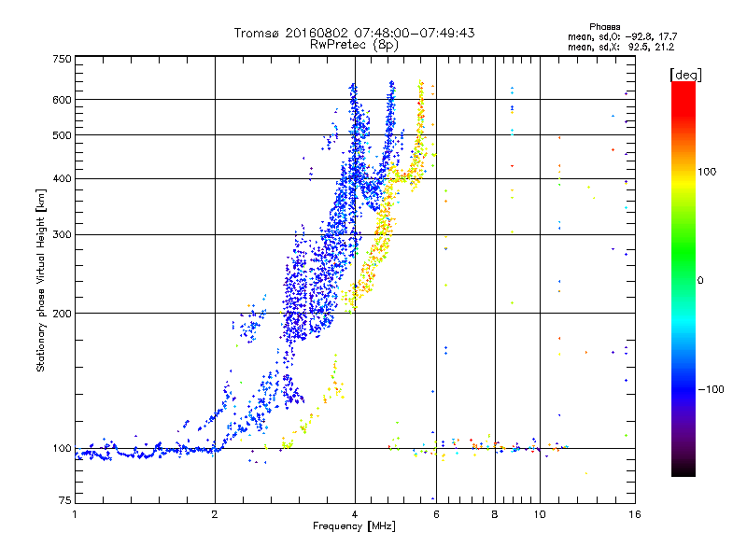Click the y-axis '600' tick label

point(62,100)
